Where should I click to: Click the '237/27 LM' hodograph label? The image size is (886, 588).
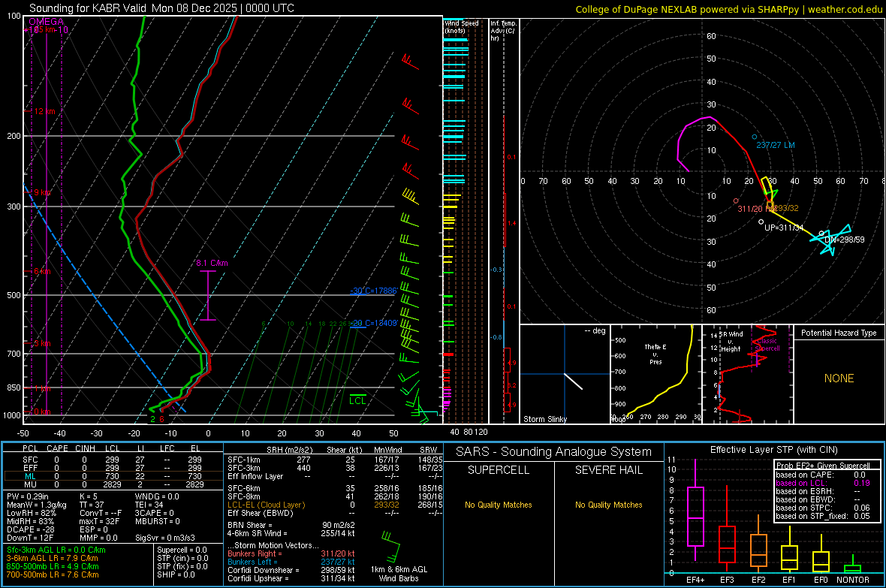pyautogui.click(x=775, y=145)
